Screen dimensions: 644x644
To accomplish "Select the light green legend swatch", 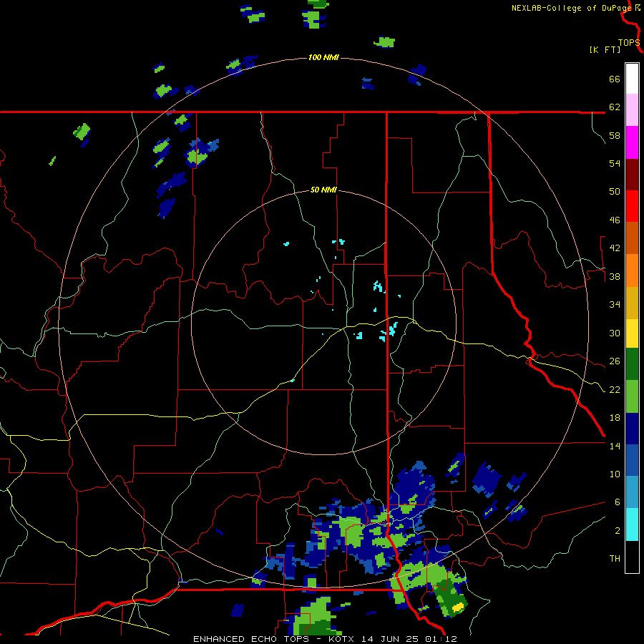I will point(632,396).
